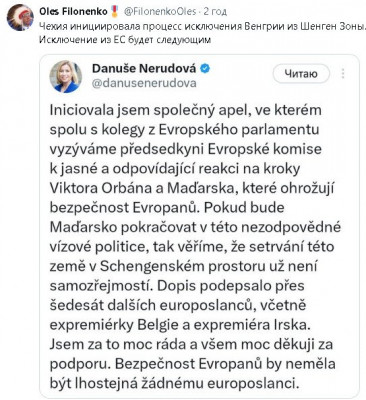Viewport: 366px width, 400px height.
Task: Open the quoted tweet's Czech text body
Action: pos(195,246)
